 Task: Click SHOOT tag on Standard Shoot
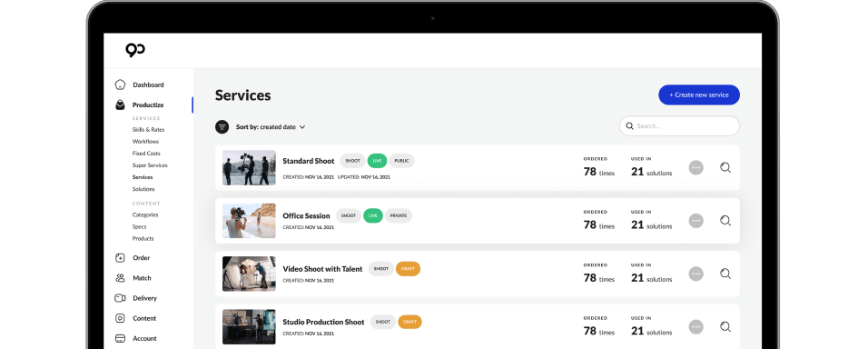tap(352, 161)
